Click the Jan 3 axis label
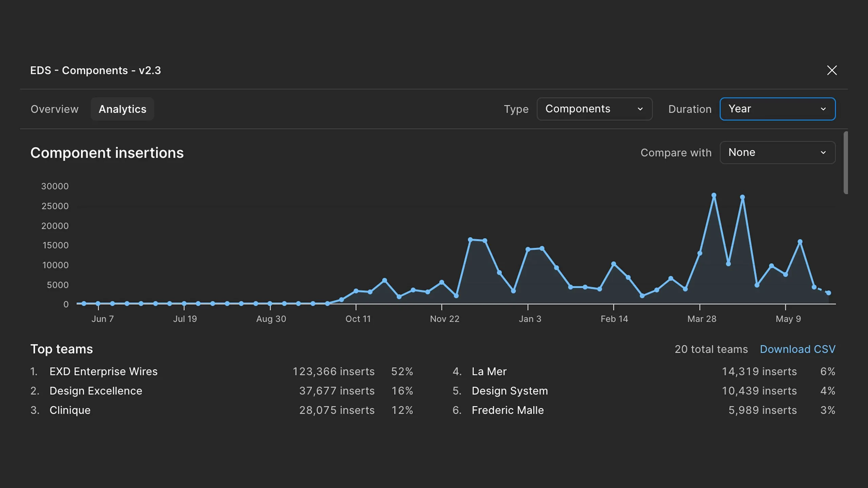 pos(530,319)
